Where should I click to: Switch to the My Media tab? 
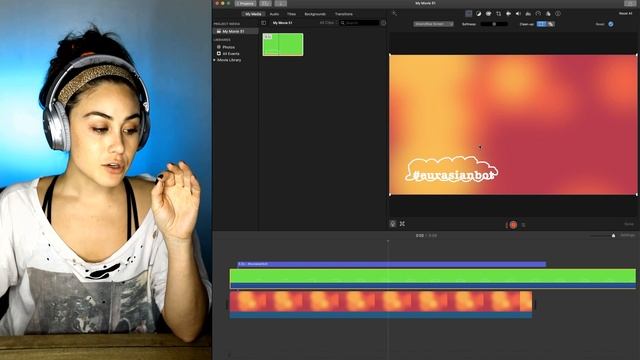(x=253, y=14)
